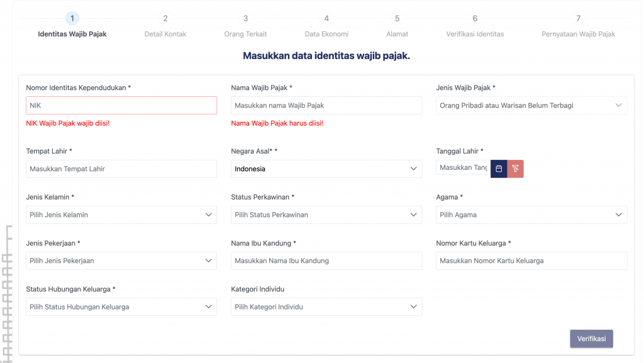Click step 1 Identitas Wajib Pajak
Viewport: 644px width, 363px height.
point(72,25)
